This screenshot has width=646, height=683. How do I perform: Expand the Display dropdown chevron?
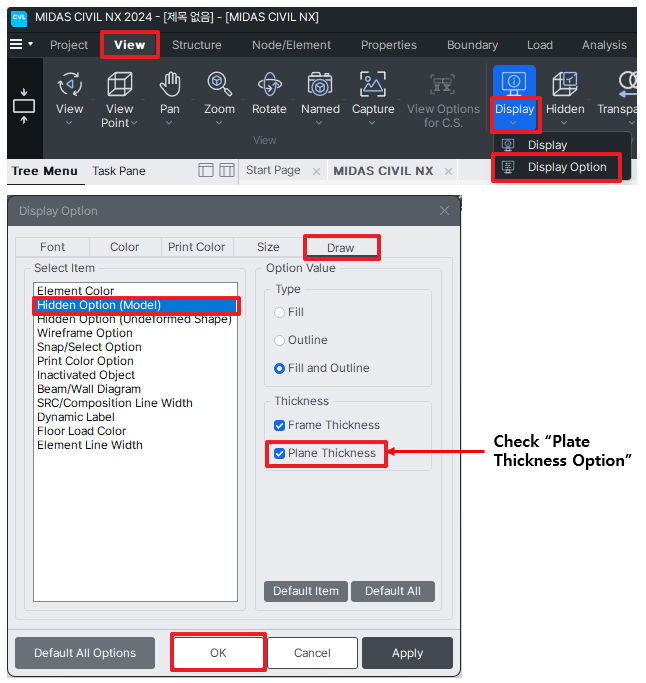tap(513, 123)
